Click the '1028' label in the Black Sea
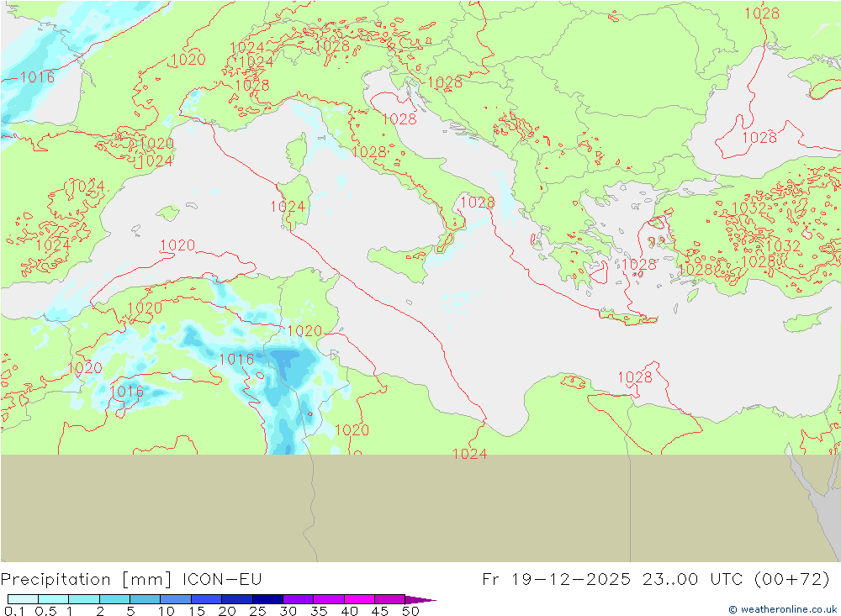The image size is (841, 616). [759, 138]
